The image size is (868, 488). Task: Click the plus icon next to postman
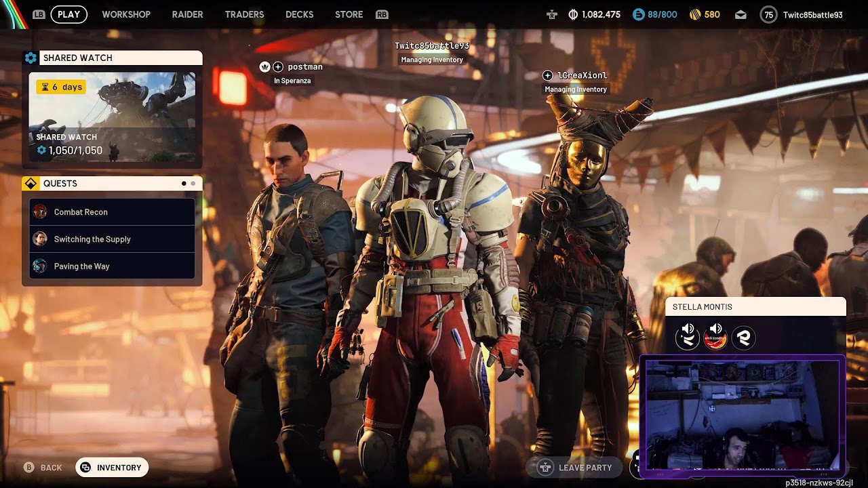(x=278, y=66)
